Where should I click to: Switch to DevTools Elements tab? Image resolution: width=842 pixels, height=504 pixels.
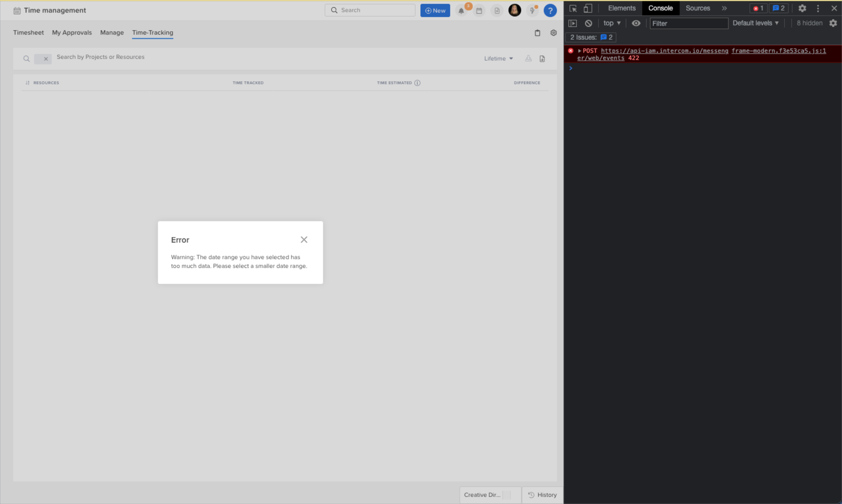tap(622, 8)
